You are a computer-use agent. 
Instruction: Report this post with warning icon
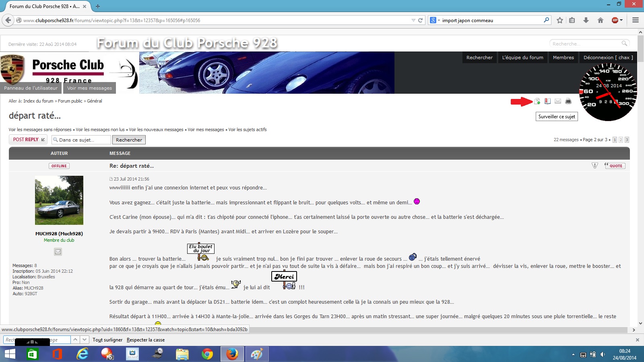(595, 166)
